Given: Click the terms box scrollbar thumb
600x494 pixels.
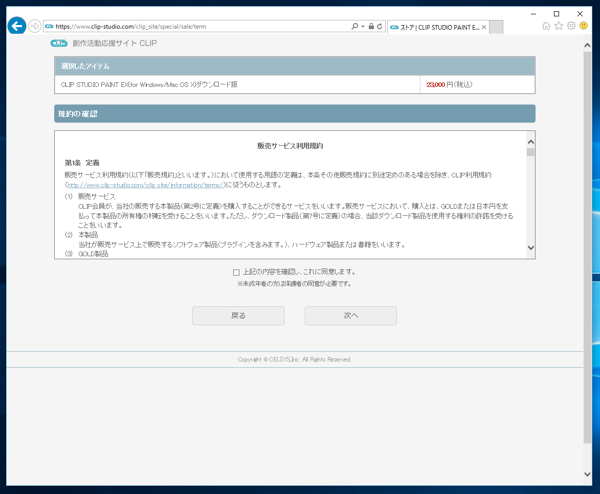Looking at the screenshot, I should click(530, 152).
